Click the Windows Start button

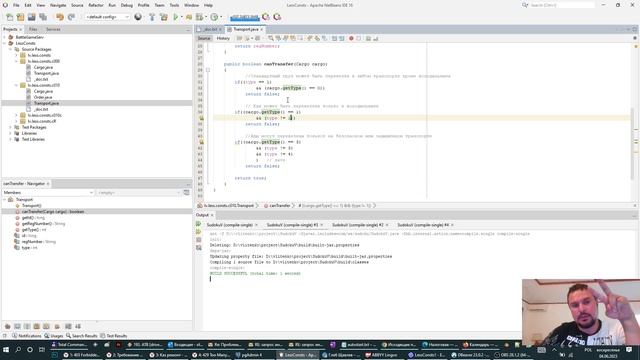(6, 350)
